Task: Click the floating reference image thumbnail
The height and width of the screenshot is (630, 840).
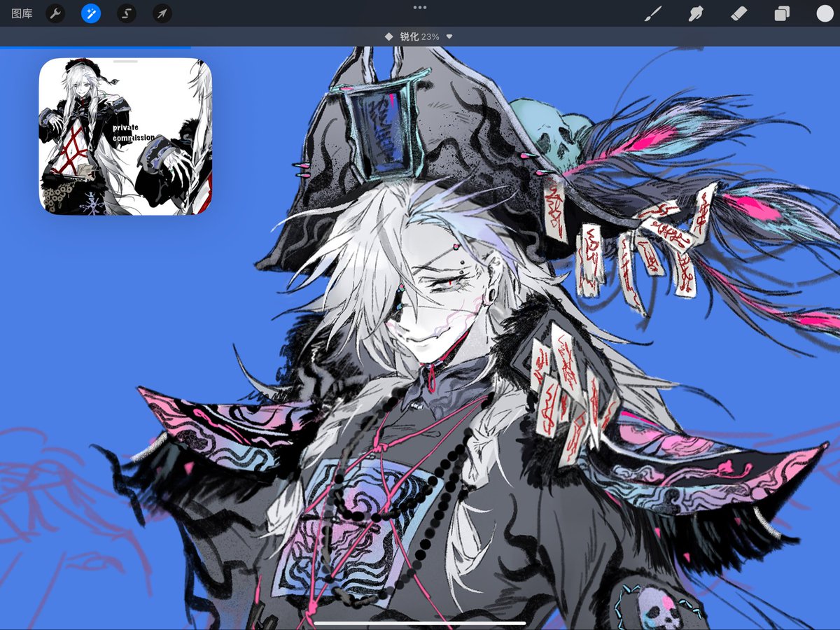Action: 126,136
